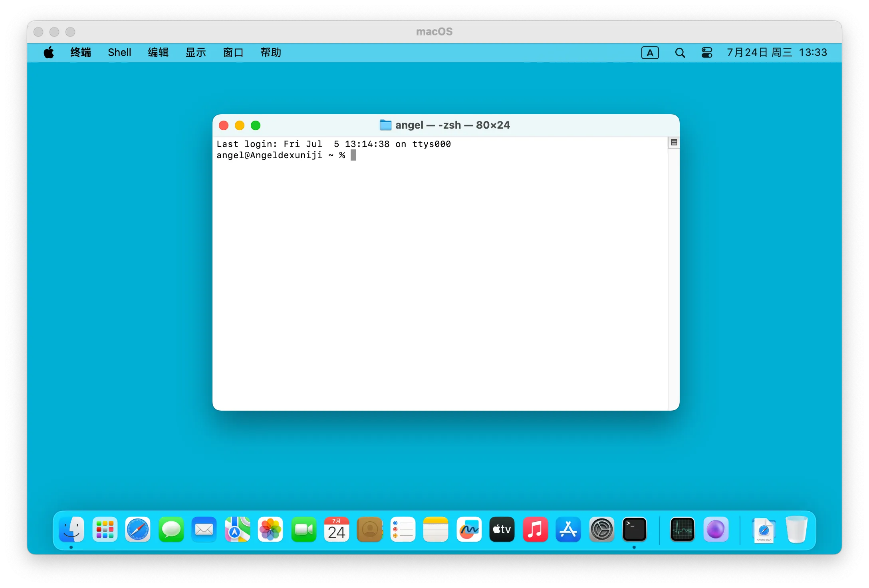Launch Freeform from the dock
The width and height of the screenshot is (869, 588).
pos(469,530)
